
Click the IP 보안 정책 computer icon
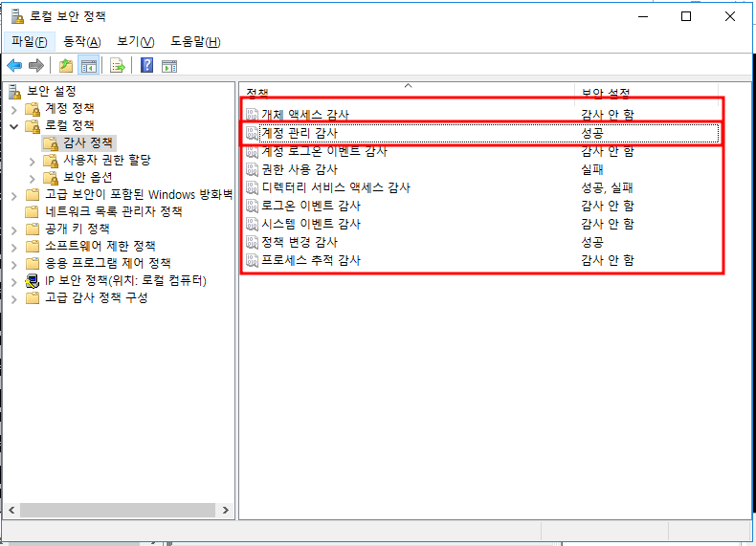(x=33, y=281)
